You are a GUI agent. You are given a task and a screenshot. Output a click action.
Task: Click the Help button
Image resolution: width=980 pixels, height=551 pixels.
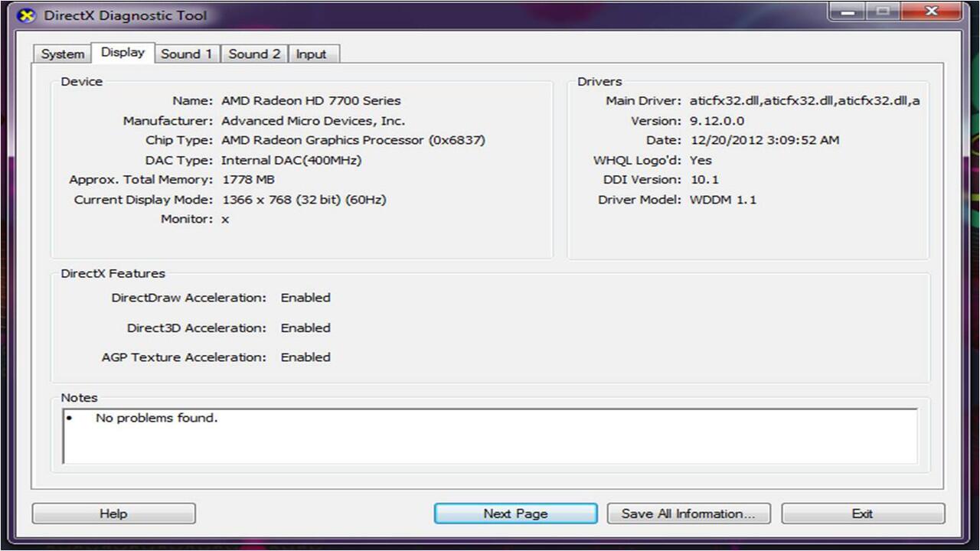(113, 514)
